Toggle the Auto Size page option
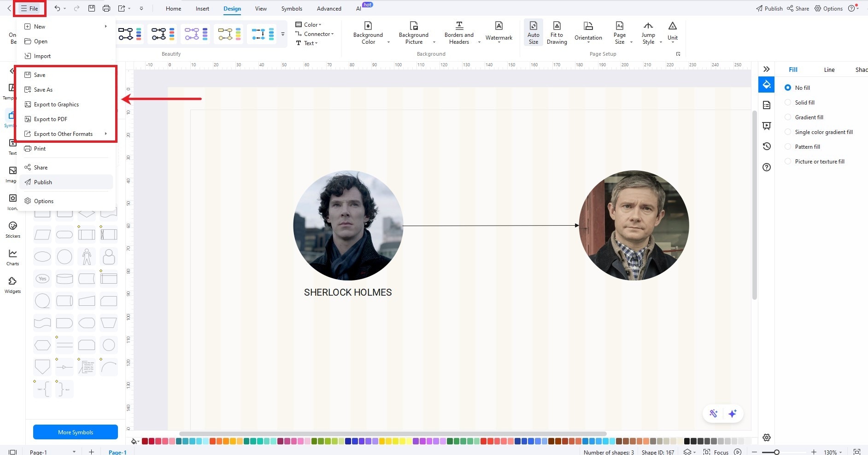 (x=534, y=32)
